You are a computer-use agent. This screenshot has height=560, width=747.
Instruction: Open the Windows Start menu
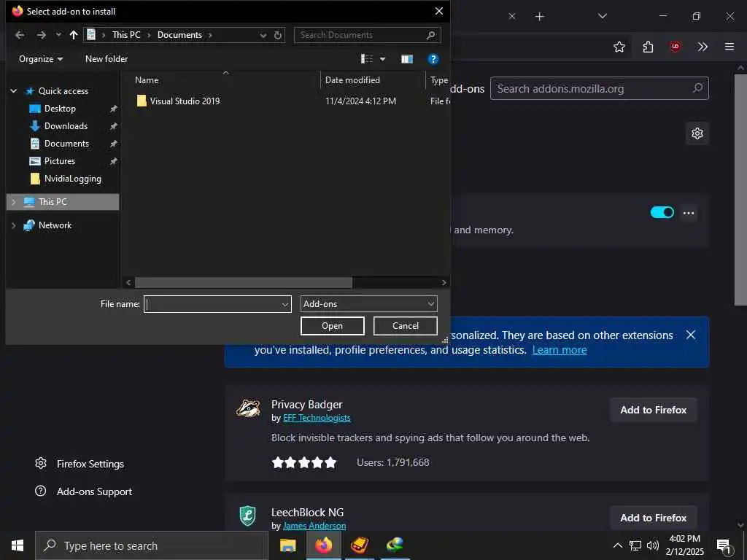point(18,545)
